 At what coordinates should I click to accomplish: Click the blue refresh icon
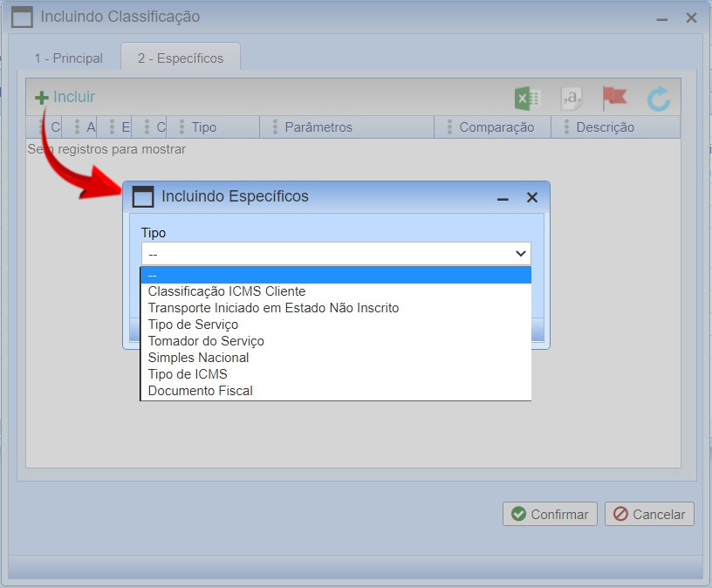659,99
